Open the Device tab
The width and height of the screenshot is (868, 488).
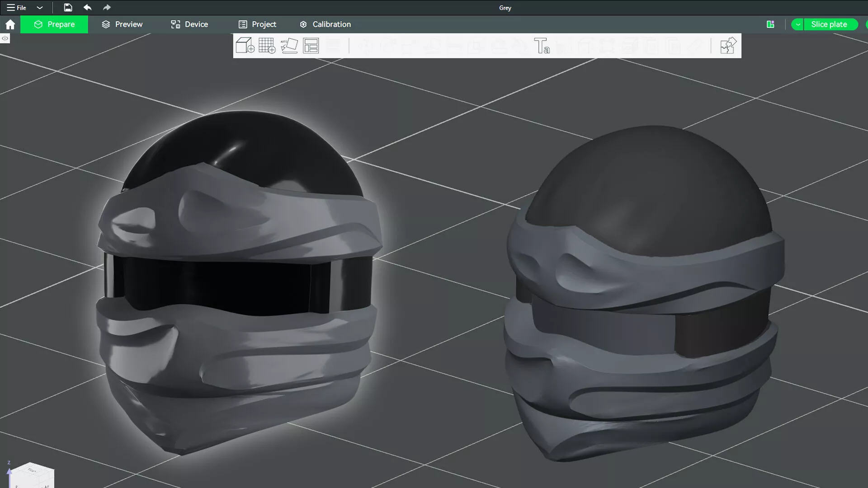click(x=189, y=24)
